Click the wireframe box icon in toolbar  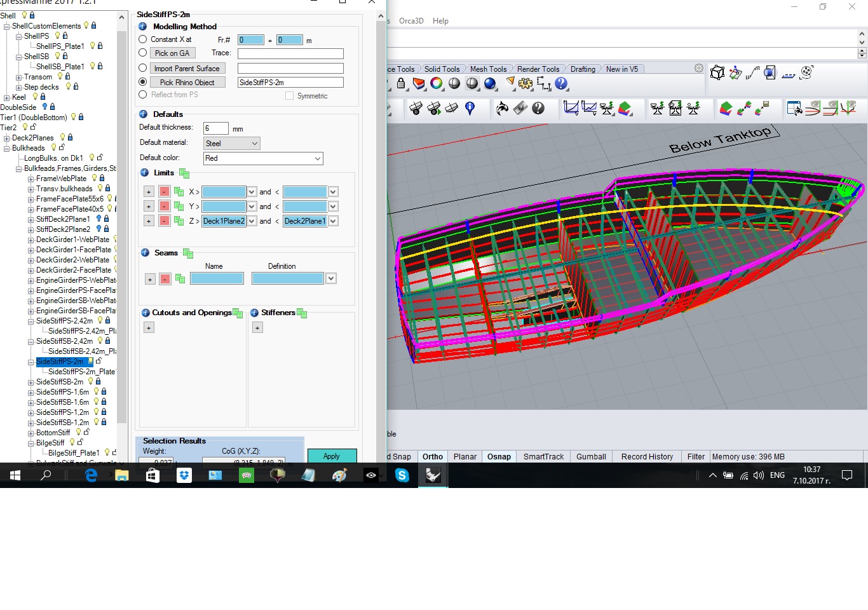[x=717, y=73]
